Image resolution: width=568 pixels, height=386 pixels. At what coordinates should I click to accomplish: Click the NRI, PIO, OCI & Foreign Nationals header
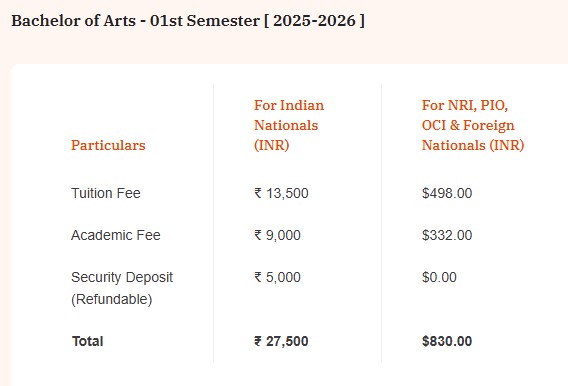tap(473, 125)
